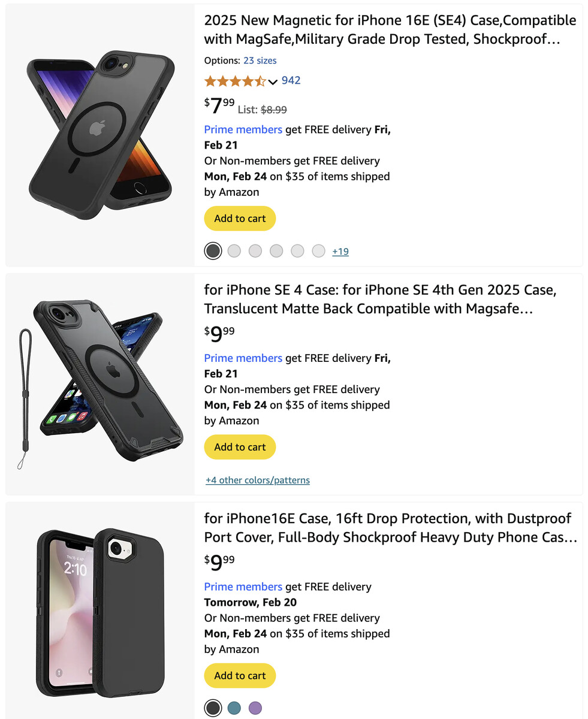This screenshot has height=719, width=588.
Task: Select the purple color swatch
Action: (x=255, y=708)
